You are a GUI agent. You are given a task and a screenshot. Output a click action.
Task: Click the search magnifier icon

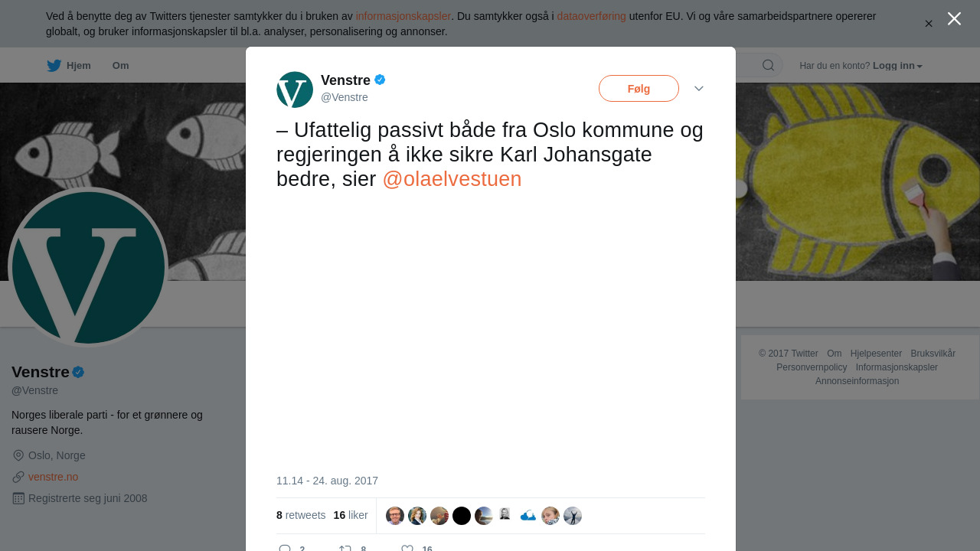(768, 65)
